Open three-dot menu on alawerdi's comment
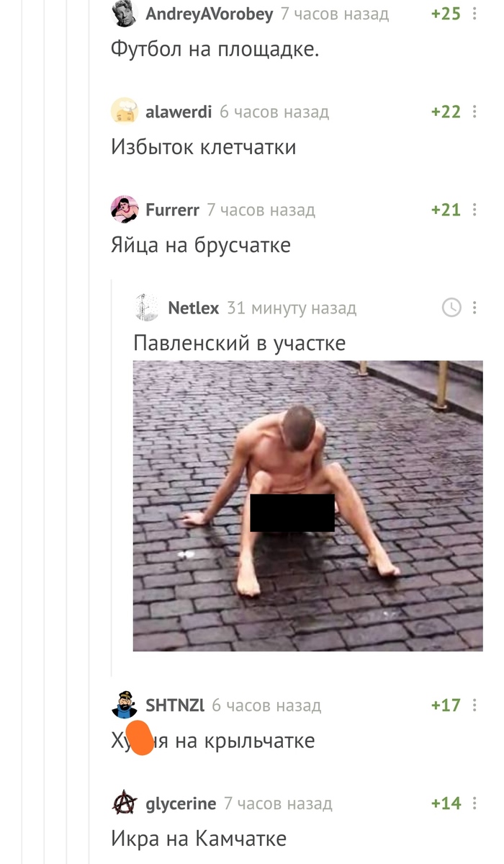The height and width of the screenshot is (864, 504). [x=474, y=112]
